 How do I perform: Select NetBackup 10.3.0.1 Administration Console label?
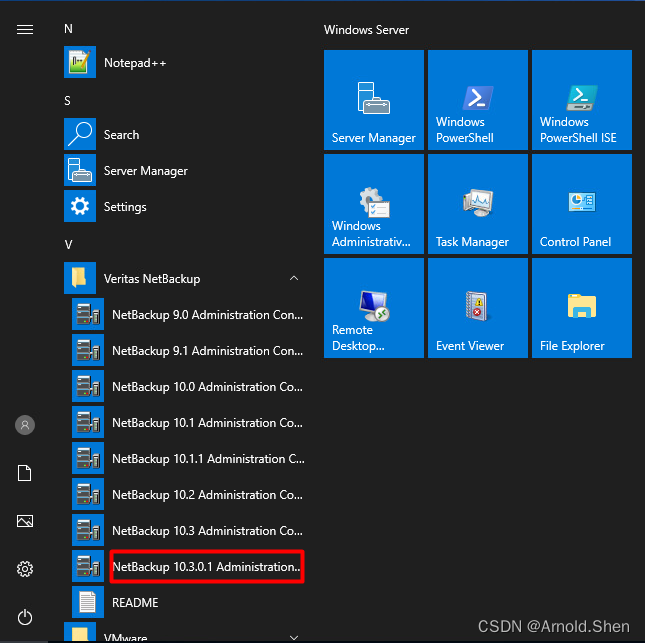coord(206,566)
